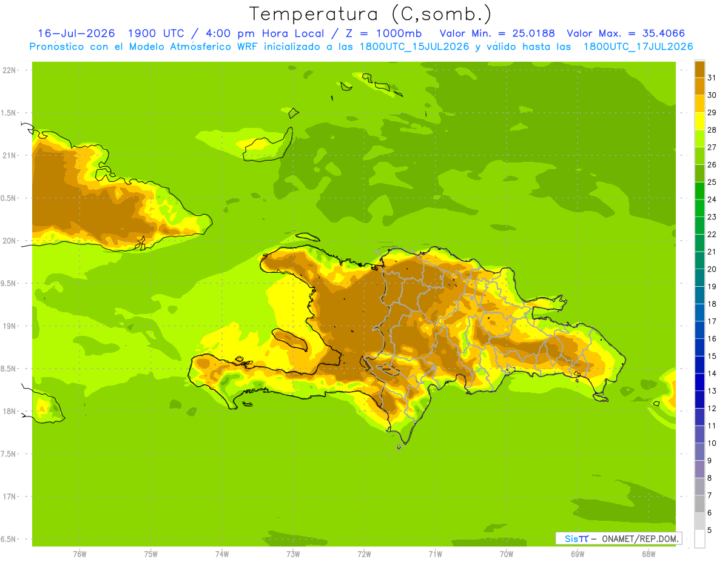Click latitude axis label "21N"
The height and width of the screenshot is (562, 728).
pyautogui.click(x=10, y=155)
